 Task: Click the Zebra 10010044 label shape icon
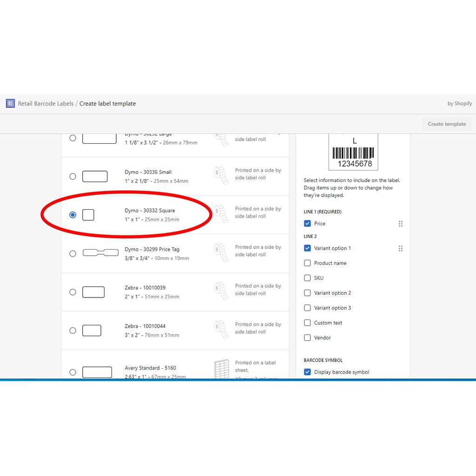pos(92,331)
